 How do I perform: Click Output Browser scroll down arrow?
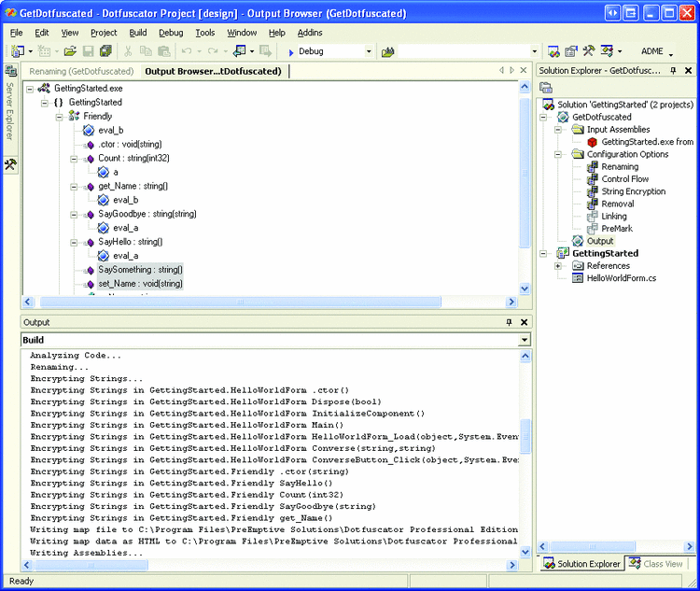(x=525, y=288)
